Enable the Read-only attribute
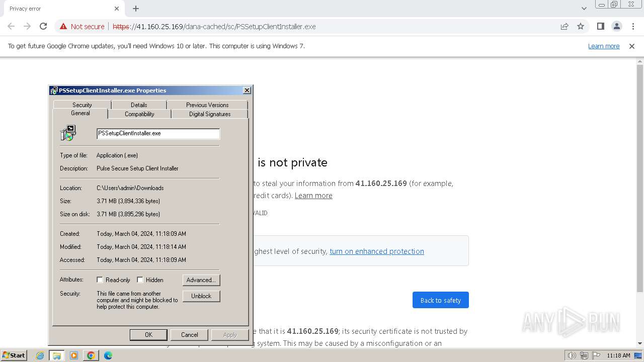 (100, 280)
